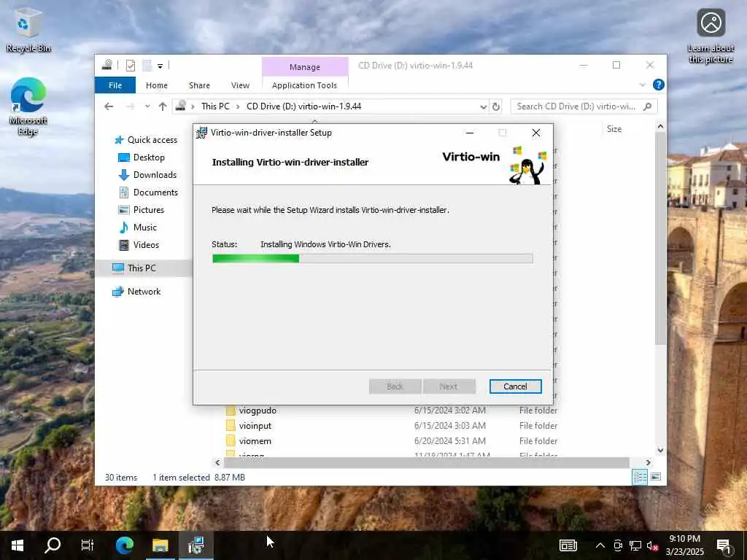Viewport: 747px width, 560px height.
Task: Select Network in navigation pane
Action: [136, 292]
